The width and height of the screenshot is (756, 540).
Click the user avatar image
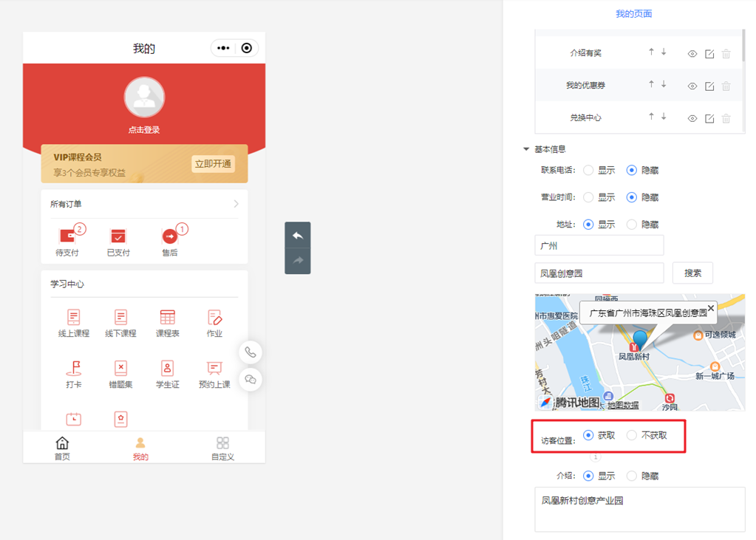144,97
